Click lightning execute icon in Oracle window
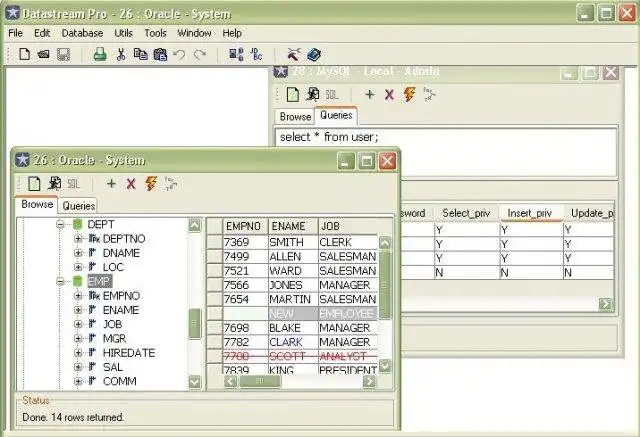The height and width of the screenshot is (437, 640). 151,184
